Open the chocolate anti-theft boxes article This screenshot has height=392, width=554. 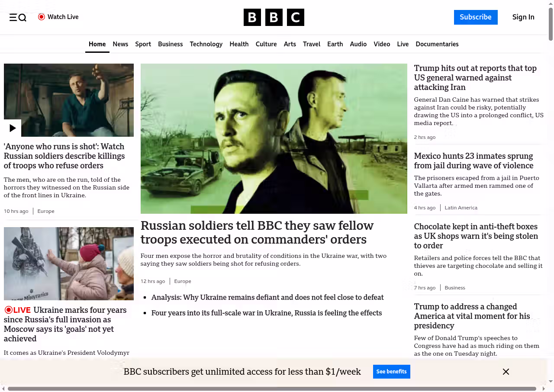pos(476,236)
